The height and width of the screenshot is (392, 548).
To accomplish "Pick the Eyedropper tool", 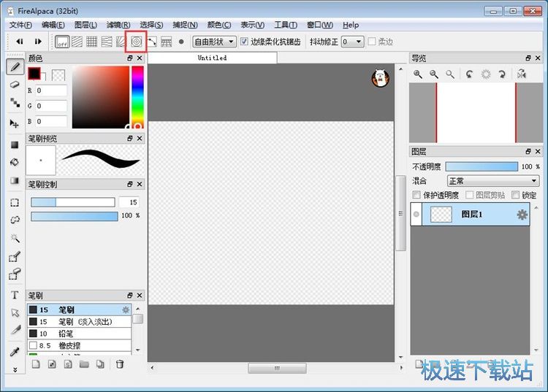I will 15,351.
